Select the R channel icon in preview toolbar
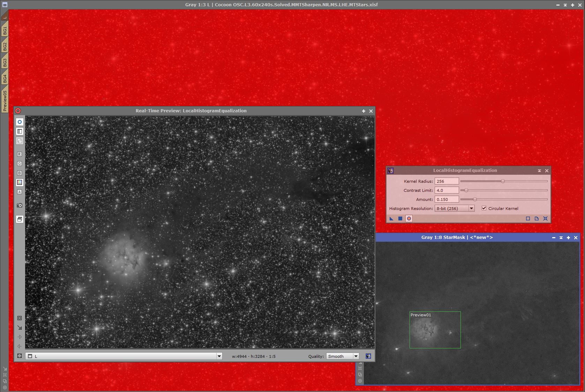 click(20, 154)
